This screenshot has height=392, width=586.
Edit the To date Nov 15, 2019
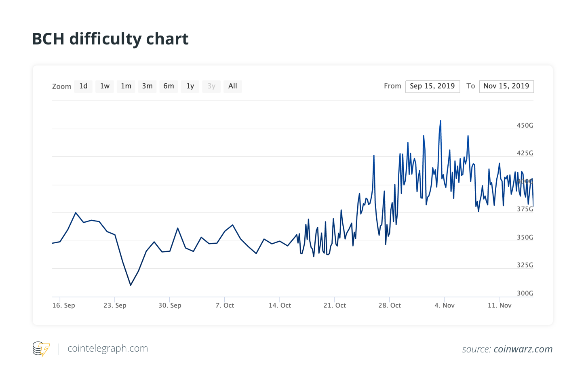(x=506, y=86)
